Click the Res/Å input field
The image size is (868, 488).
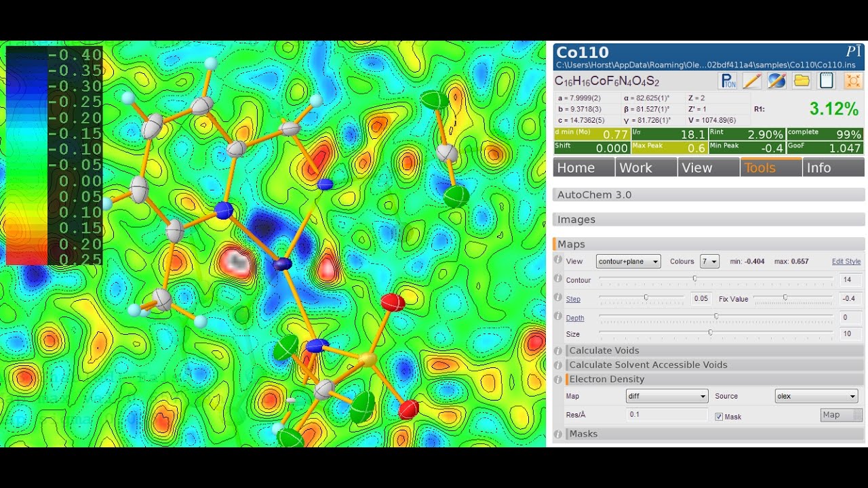pyautogui.click(x=667, y=415)
